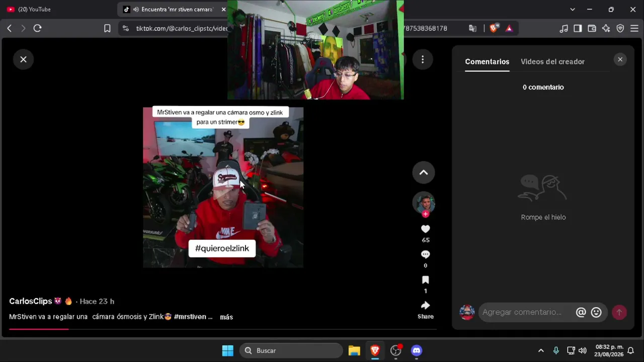Open the clock and date flyout
Viewport: 644px width, 362px height.
(x=609, y=350)
